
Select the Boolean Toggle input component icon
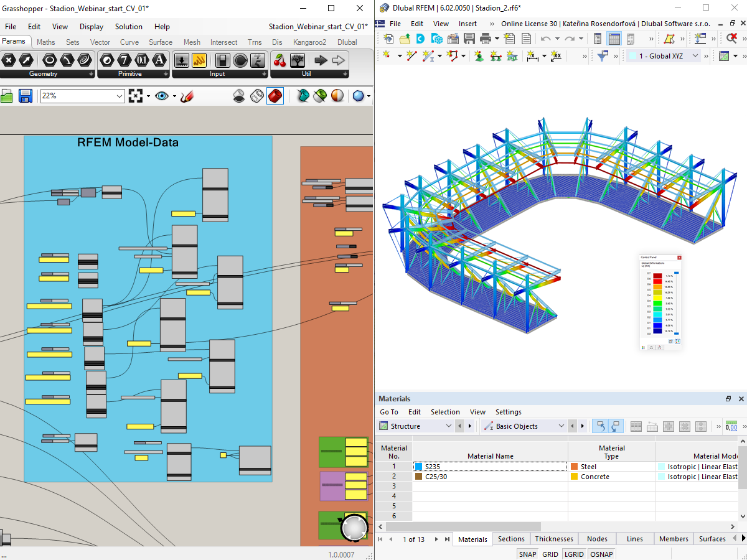pyautogui.click(x=223, y=60)
